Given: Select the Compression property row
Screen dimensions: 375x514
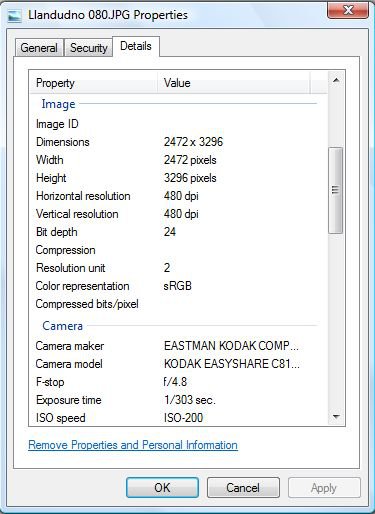Looking at the screenshot, I should (x=179, y=250).
